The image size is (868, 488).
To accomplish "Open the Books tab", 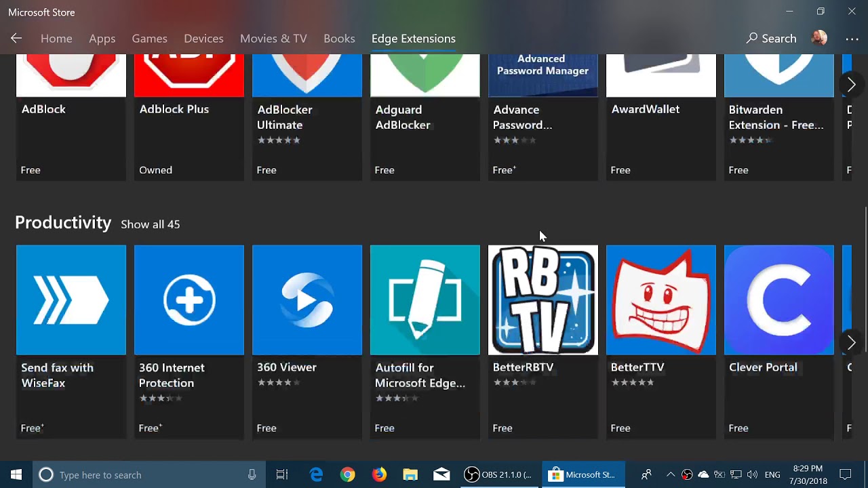I will (x=339, y=39).
